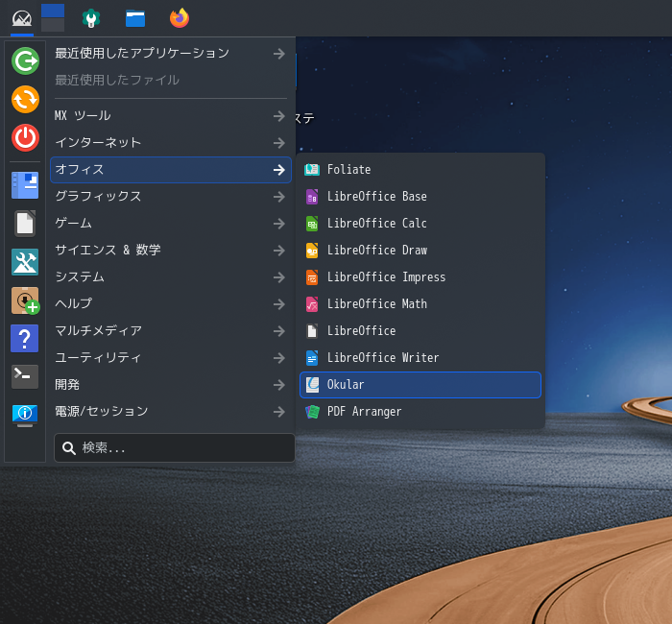Click the LibreOffice Calc icon

coord(312,224)
